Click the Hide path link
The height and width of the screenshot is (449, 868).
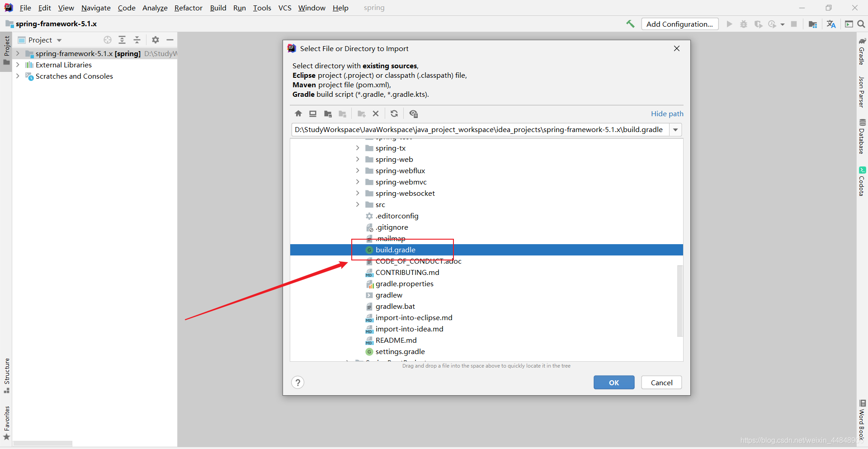(x=667, y=113)
